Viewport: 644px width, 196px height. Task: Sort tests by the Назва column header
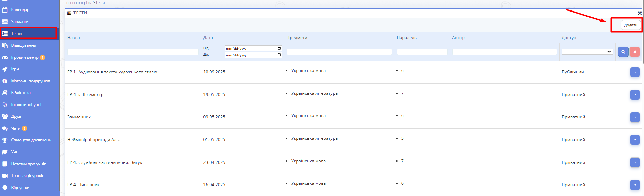[x=73, y=38]
